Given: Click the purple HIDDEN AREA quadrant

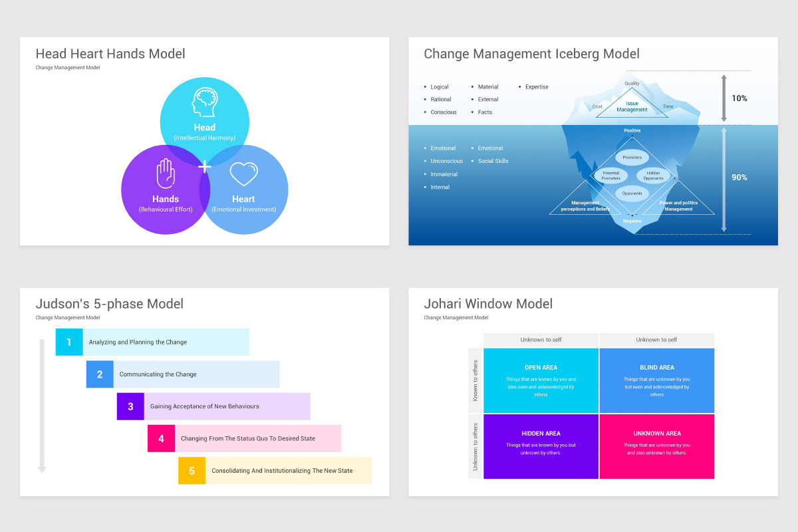Looking at the screenshot, I should click(x=541, y=446).
